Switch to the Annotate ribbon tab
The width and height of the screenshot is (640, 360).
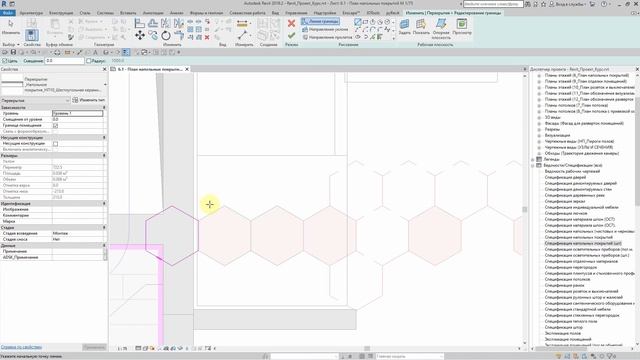point(153,13)
